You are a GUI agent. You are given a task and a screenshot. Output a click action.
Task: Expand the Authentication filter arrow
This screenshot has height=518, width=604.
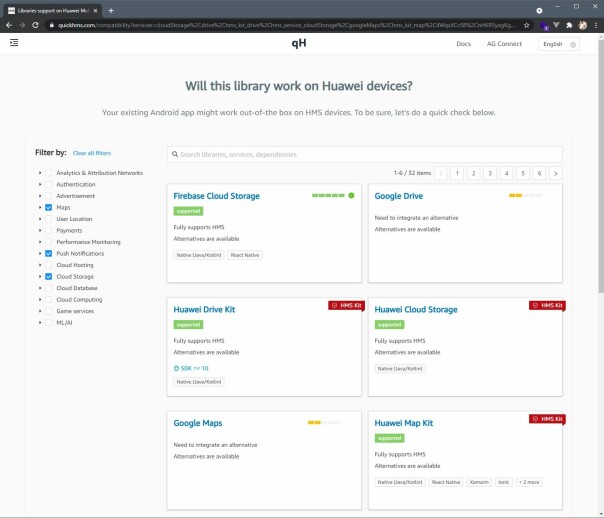point(40,184)
